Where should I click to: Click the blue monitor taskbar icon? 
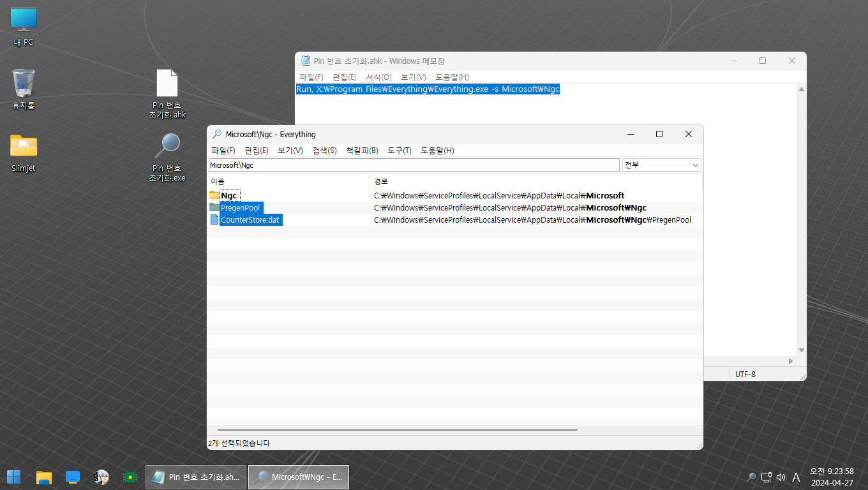73,477
